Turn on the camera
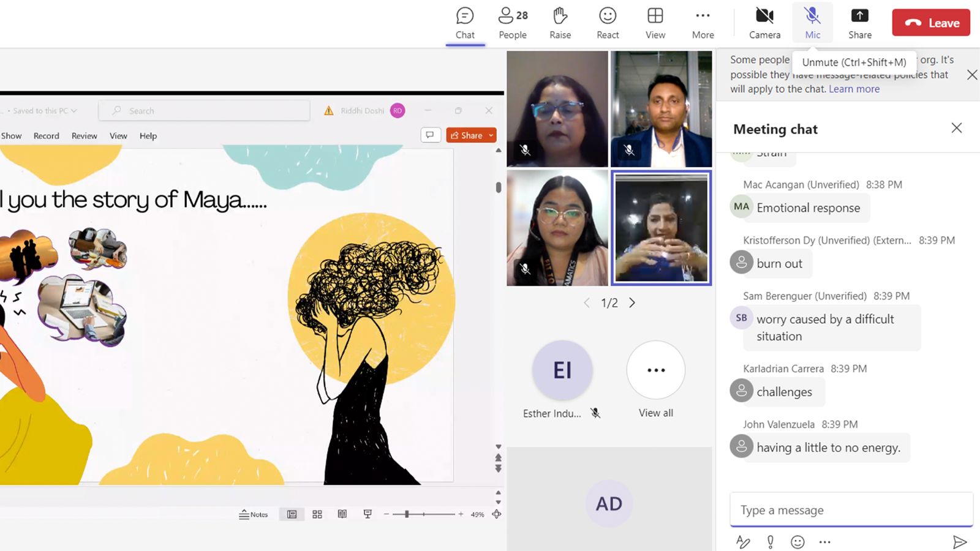 click(x=764, y=23)
